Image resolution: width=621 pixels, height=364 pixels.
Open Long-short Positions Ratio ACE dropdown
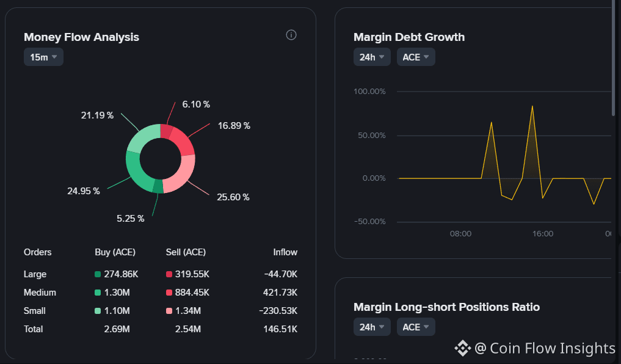(x=416, y=327)
